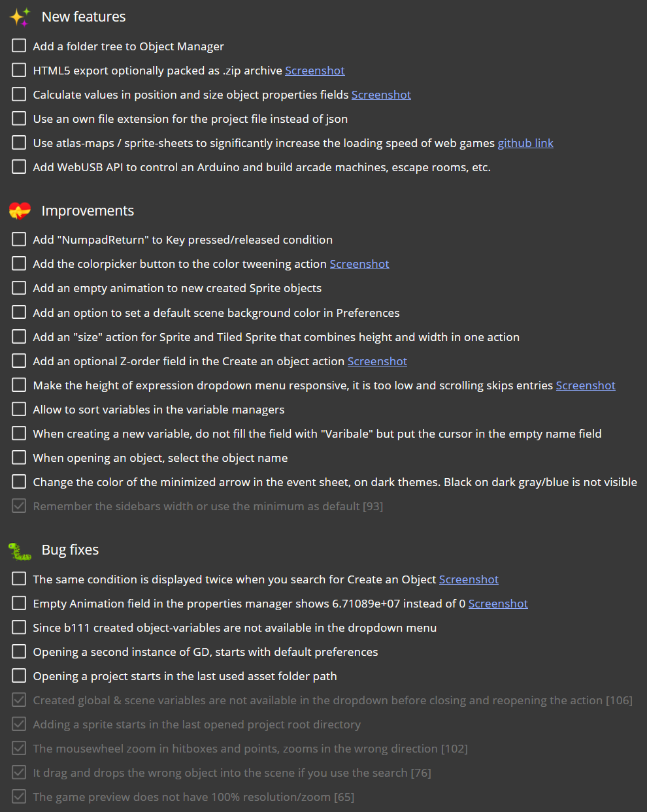Viewport: 647px width, 812px height.
Task: Open the Screenshot for expression dropdown menu height
Action: [x=585, y=385]
